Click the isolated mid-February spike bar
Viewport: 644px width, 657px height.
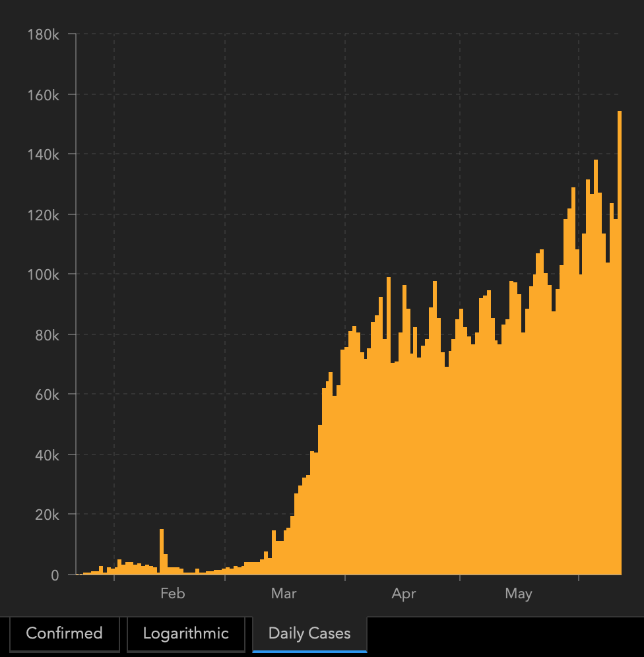pyautogui.click(x=162, y=552)
